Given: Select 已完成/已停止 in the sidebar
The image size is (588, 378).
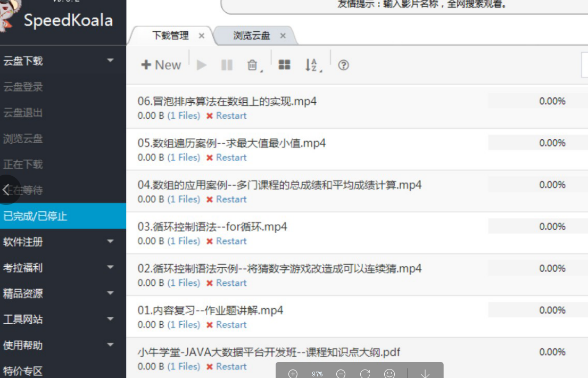Looking at the screenshot, I should 63,216.
